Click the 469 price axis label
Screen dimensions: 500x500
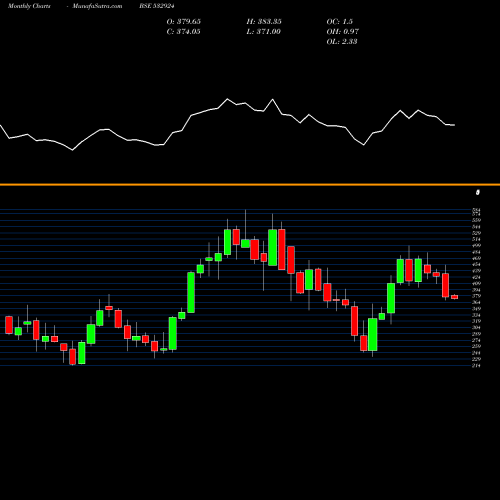coord(476,258)
